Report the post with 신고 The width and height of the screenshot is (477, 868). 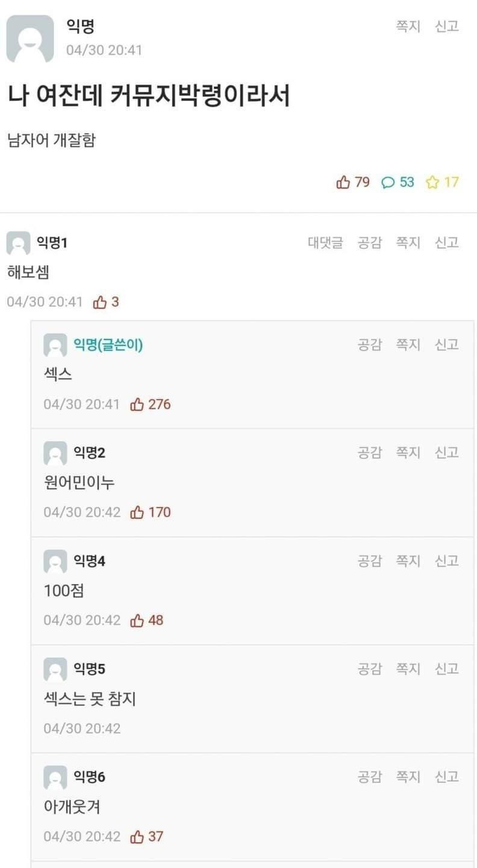pos(447,26)
